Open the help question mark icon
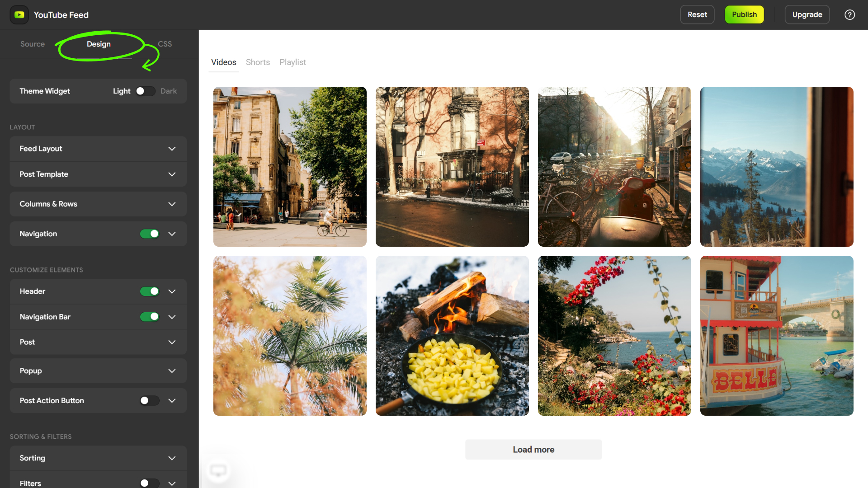Screen dimensions: 868x488 click(x=849, y=15)
